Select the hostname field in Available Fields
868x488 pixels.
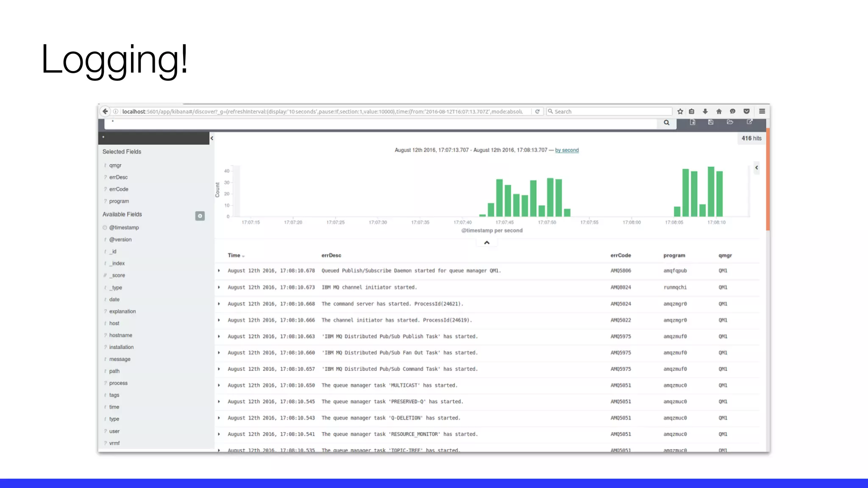[121, 335]
